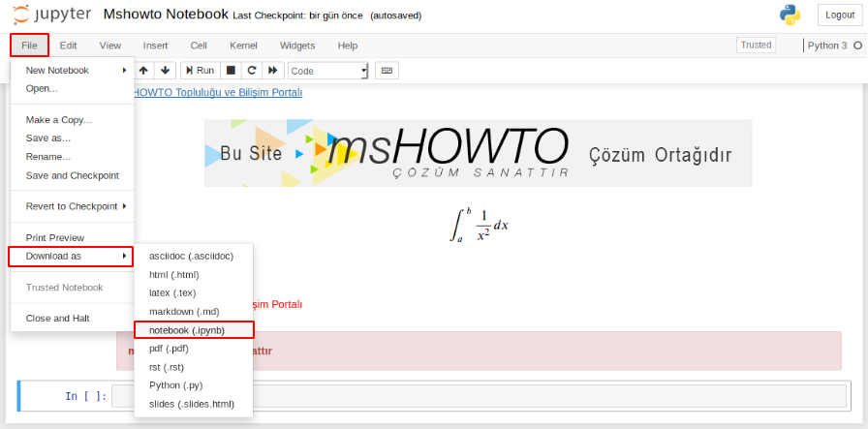Download as latex (.tex)
Screen dimensions: 868x429
(x=194, y=292)
